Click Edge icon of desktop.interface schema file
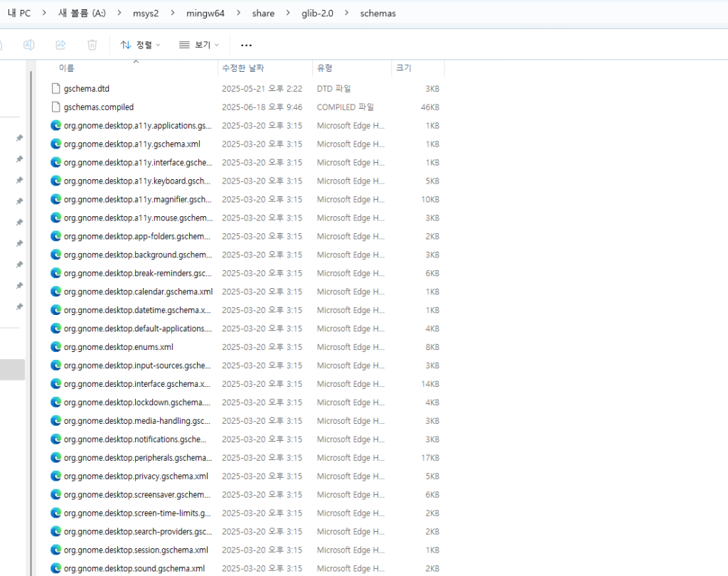 point(55,384)
